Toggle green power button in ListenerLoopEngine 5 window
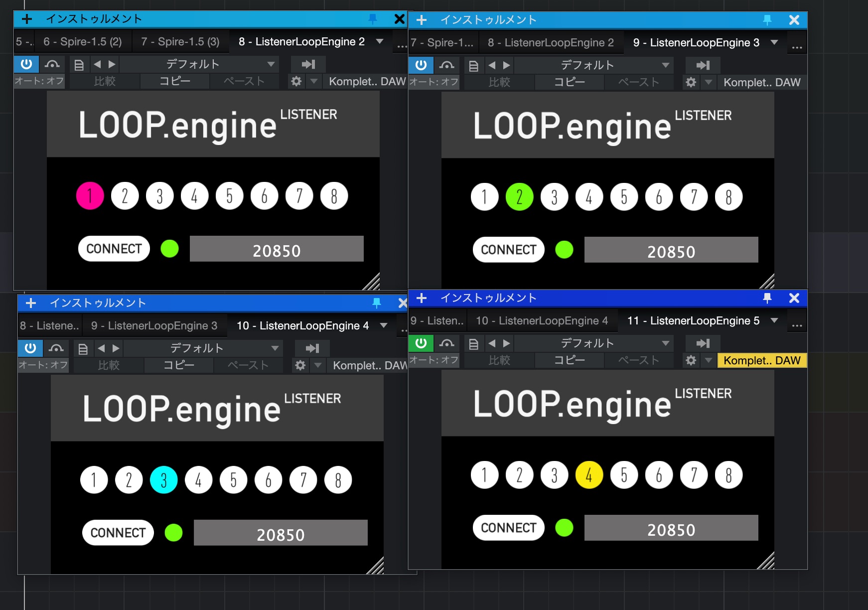The image size is (868, 610). pos(421,343)
